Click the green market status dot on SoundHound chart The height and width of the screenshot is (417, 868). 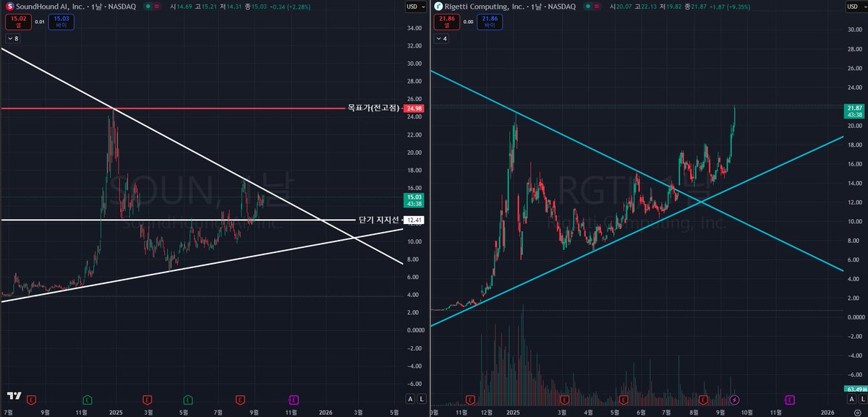tap(149, 7)
